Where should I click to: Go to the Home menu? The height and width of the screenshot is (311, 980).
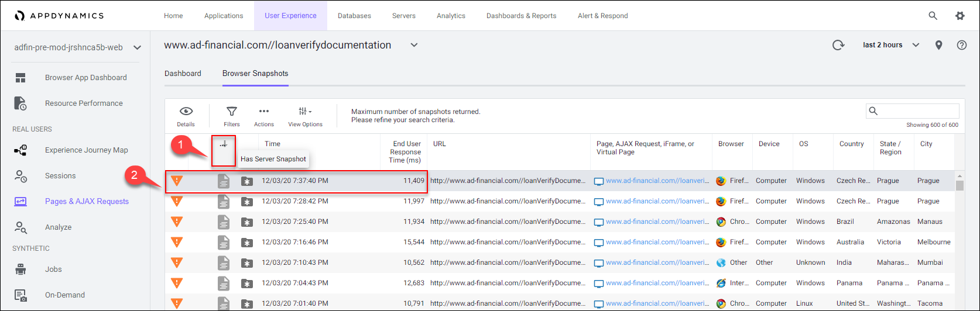pyautogui.click(x=173, y=16)
